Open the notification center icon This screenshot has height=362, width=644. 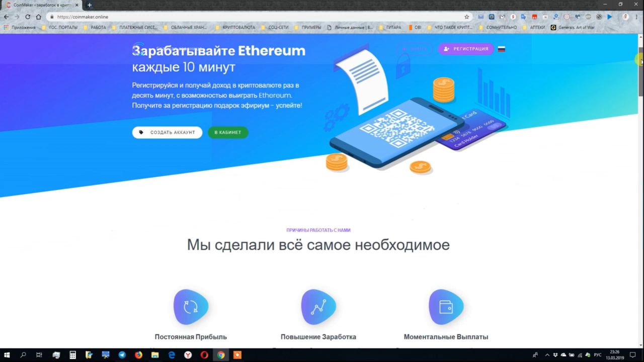pyautogui.click(x=633, y=355)
